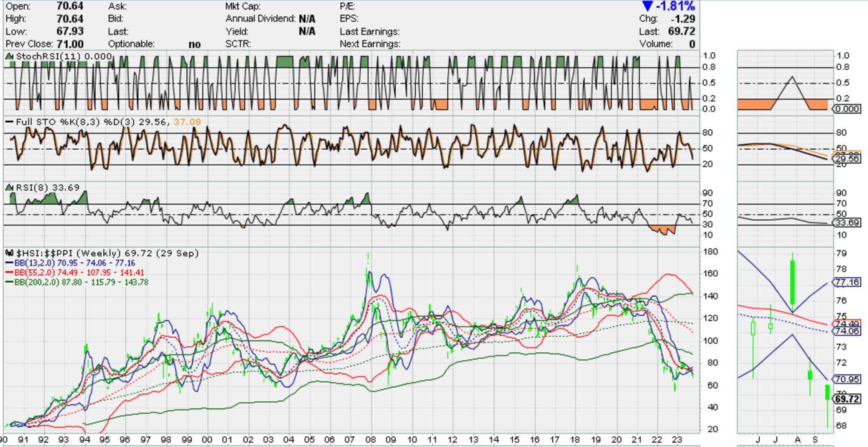868x447 pixels.
Task: Click the 0.000 StochRSI value tag
Action: (847, 109)
